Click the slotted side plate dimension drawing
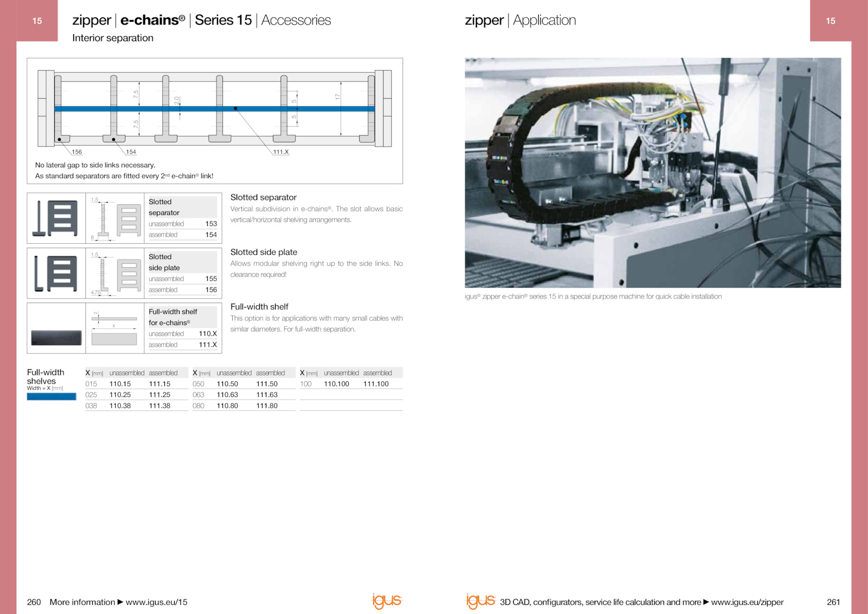868x614 pixels. [x=115, y=274]
